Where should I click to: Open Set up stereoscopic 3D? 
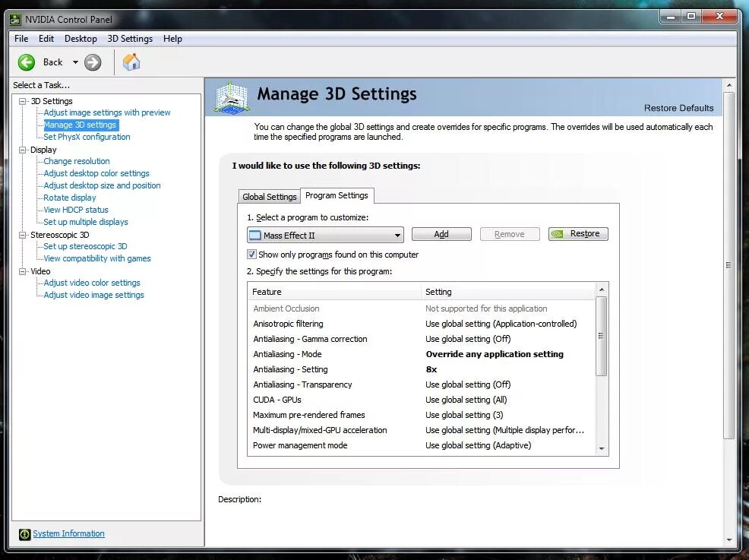[85, 246]
